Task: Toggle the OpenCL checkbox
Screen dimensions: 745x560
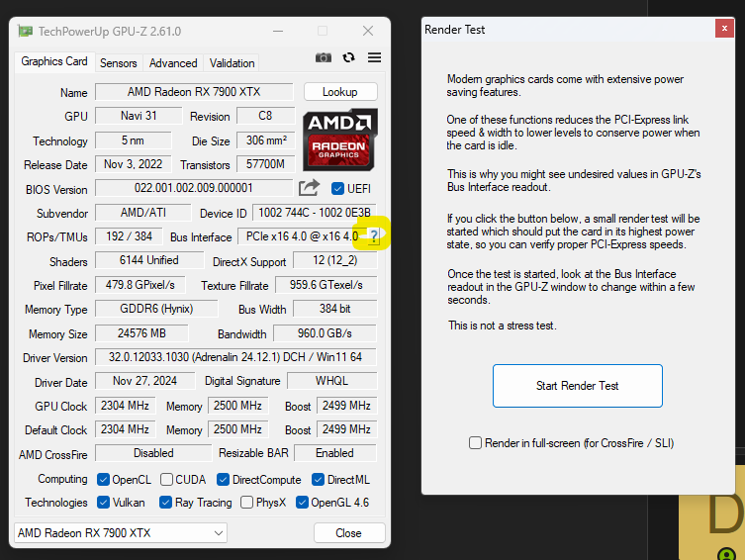Action: coord(103,480)
